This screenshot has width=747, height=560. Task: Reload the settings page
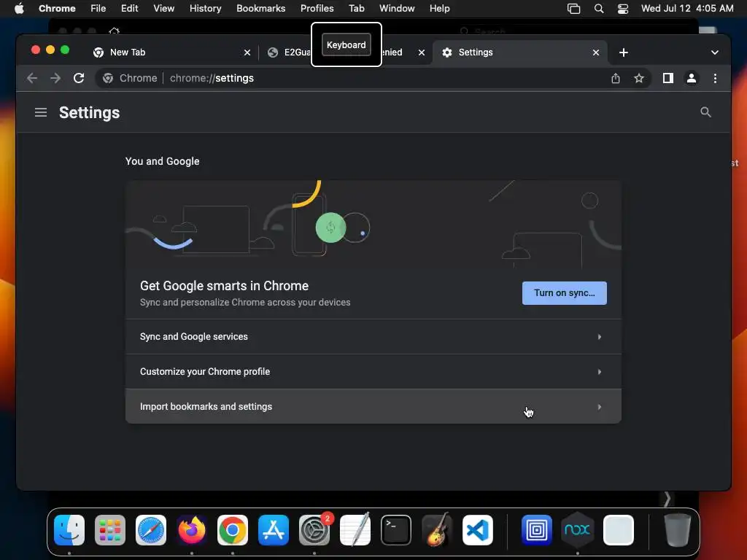tap(79, 78)
